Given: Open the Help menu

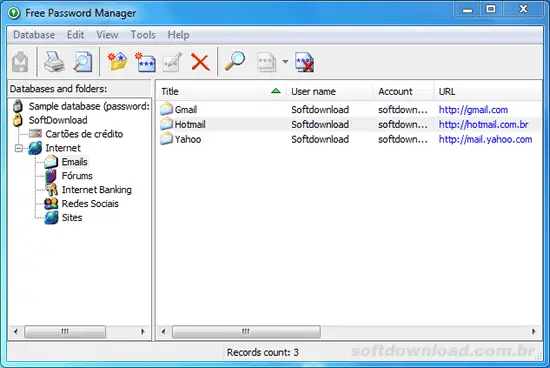Looking at the screenshot, I should [178, 35].
